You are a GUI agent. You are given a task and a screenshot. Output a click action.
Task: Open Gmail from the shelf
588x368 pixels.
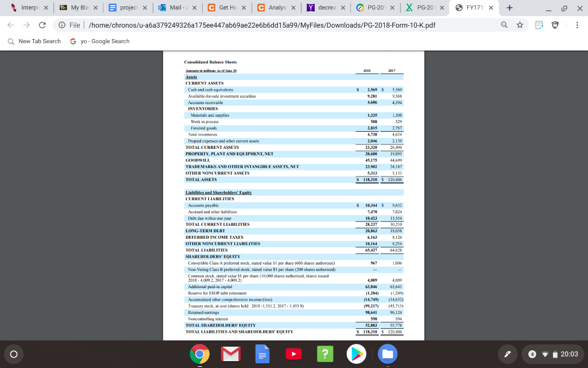pyautogui.click(x=230, y=354)
